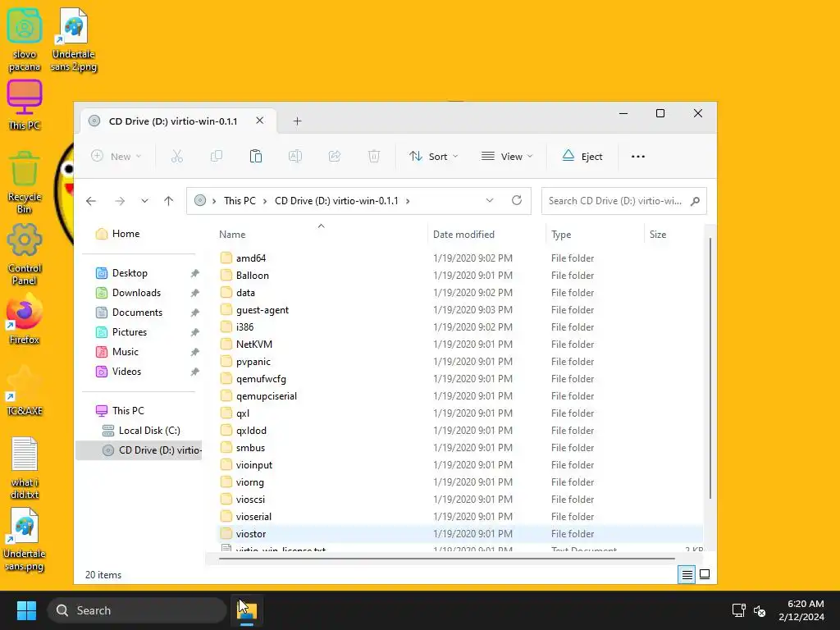This screenshot has width=840, height=630.
Task: Select the viostor folder row
Action: pyautogui.click(x=459, y=534)
